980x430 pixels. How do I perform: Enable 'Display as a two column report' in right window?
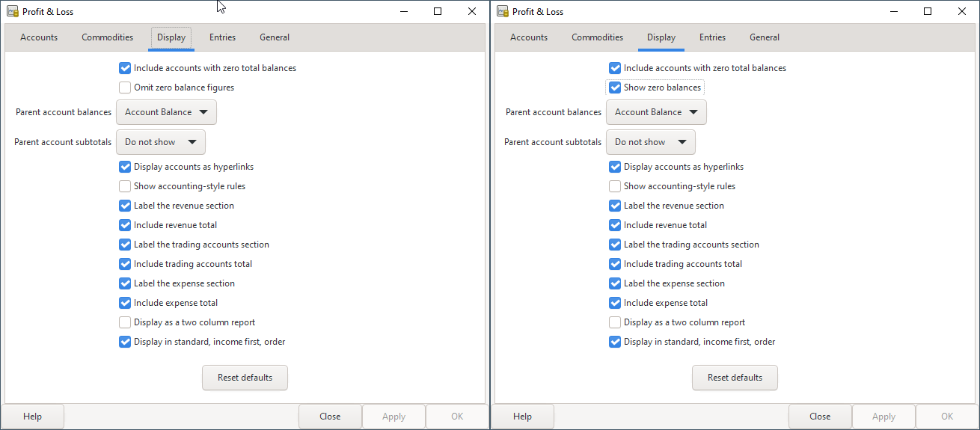[615, 322]
